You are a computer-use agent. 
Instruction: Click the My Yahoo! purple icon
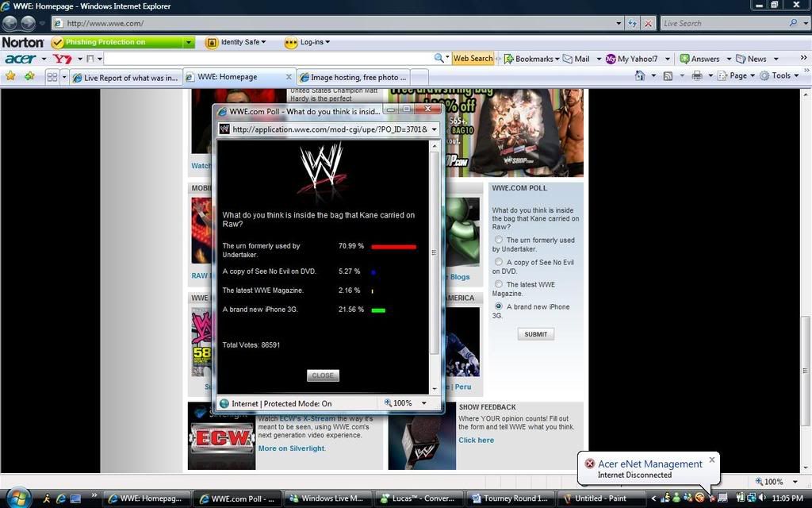[x=611, y=59]
